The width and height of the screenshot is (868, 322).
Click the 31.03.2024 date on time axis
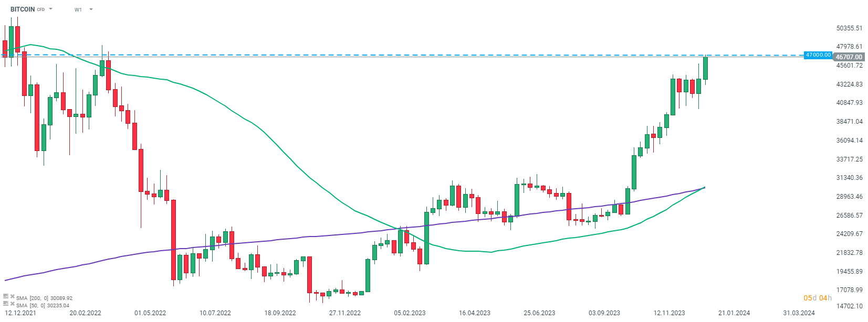pyautogui.click(x=799, y=313)
